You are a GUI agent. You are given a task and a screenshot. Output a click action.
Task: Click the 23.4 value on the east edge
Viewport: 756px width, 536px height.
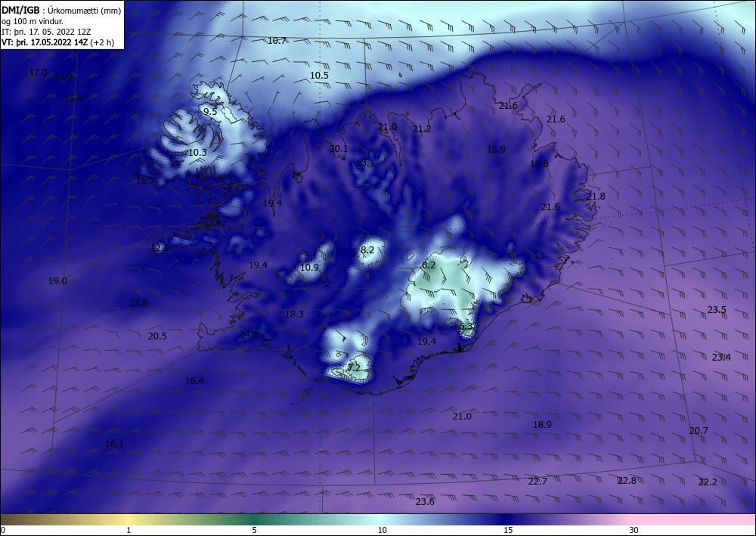pyautogui.click(x=721, y=357)
